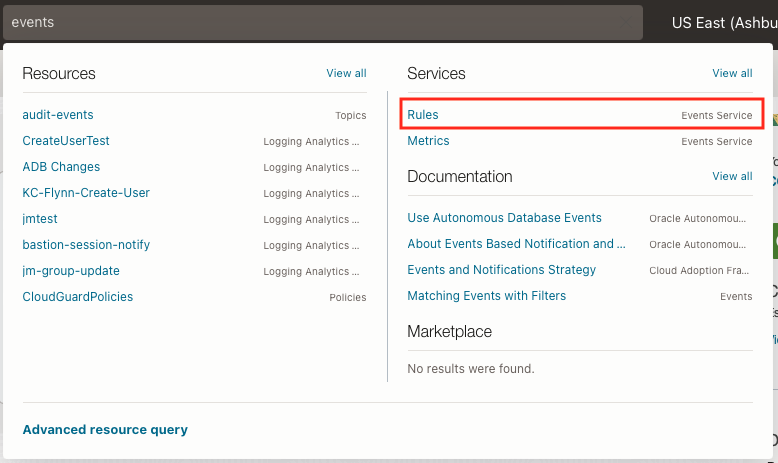Image resolution: width=778 pixels, height=463 pixels.
Task: Open Matching Events with Filters doc
Action: [486, 296]
